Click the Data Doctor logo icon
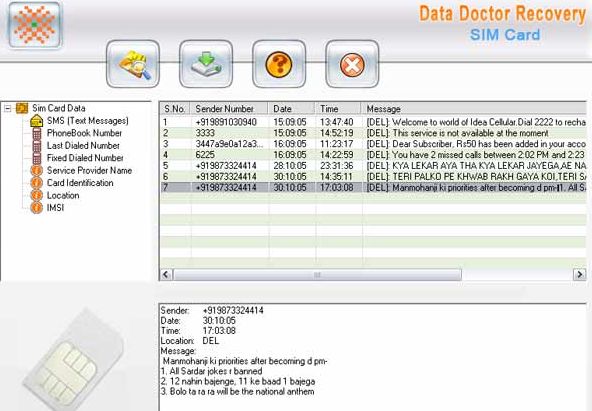Image resolution: width=592 pixels, height=411 pixels. click(34, 25)
